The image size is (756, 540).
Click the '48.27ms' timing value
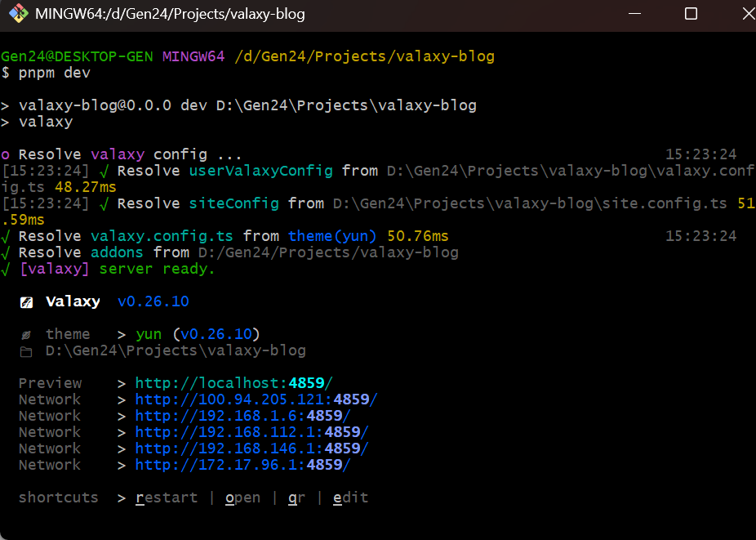86,187
